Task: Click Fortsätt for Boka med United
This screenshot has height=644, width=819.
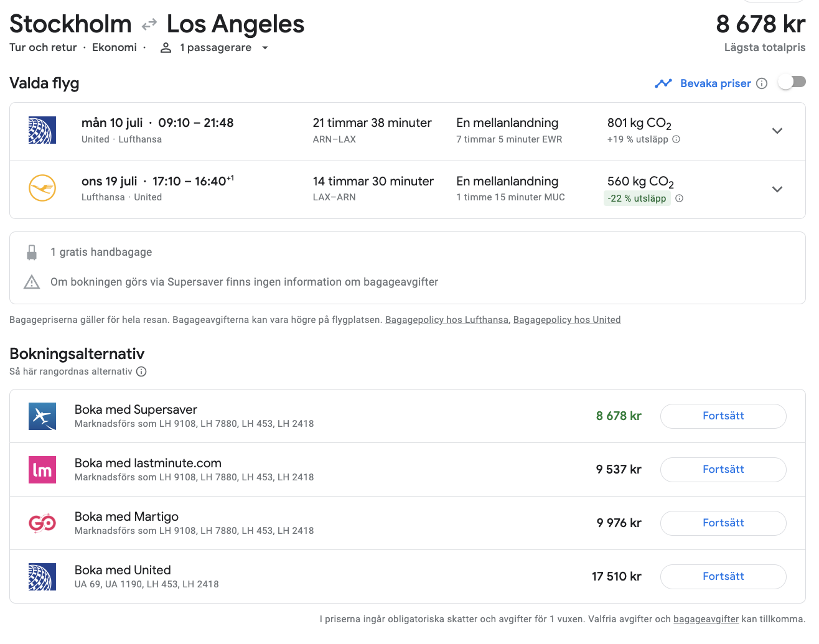Action: coord(723,577)
